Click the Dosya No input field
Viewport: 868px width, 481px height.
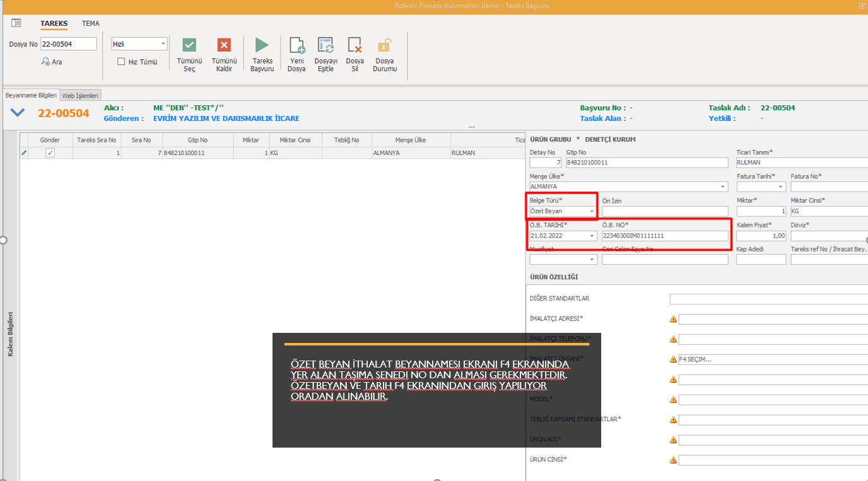click(x=68, y=44)
